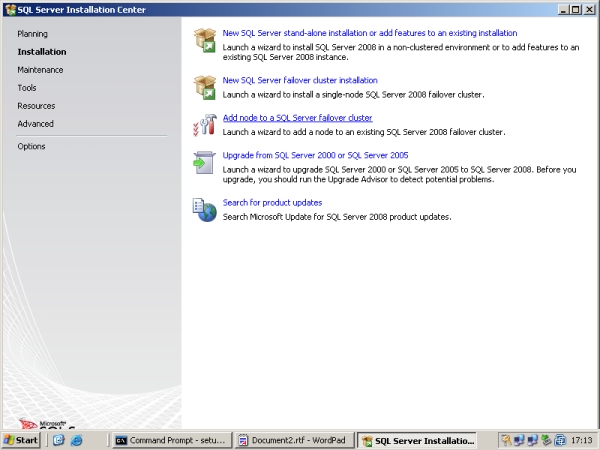This screenshot has width=600, height=450.
Task: Select the Installation sidebar item
Action: tap(42, 52)
